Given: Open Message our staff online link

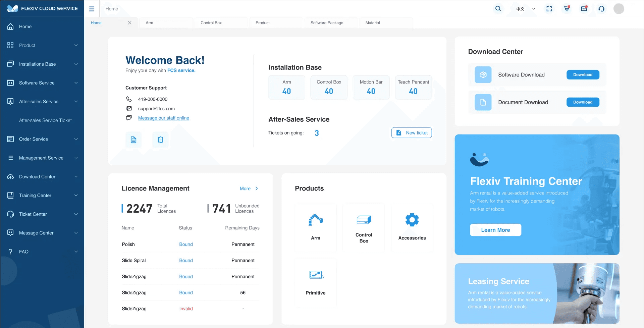Looking at the screenshot, I should [x=164, y=118].
